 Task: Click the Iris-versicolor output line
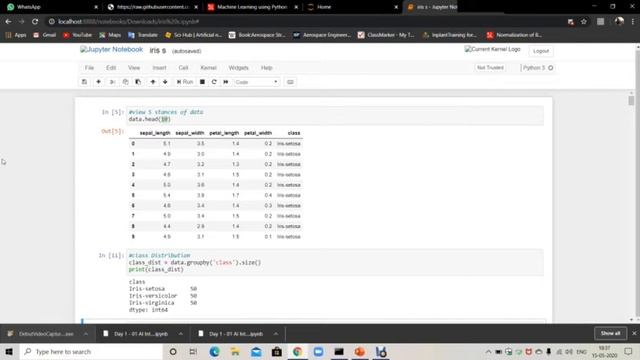(163, 296)
